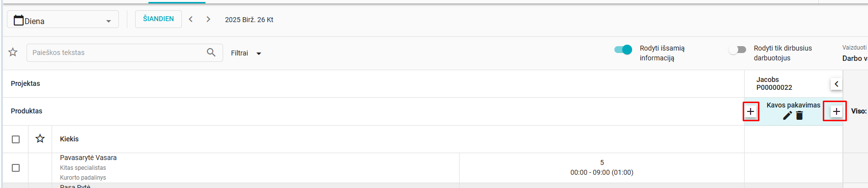The height and width of the screenshot is (188, 868).
Task: Add product with plus right of Kavos pakavimas
Action: (x=836, y=111)
